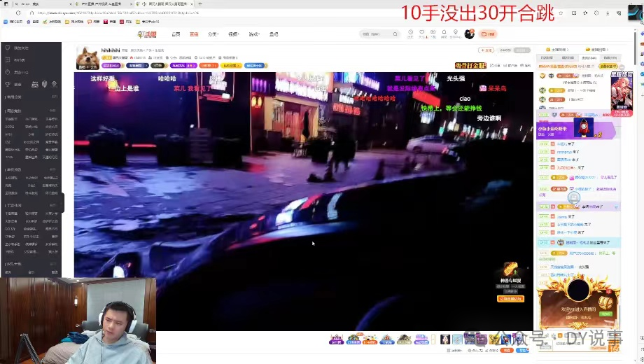Select the third gift activity icon

pos(370,339)
